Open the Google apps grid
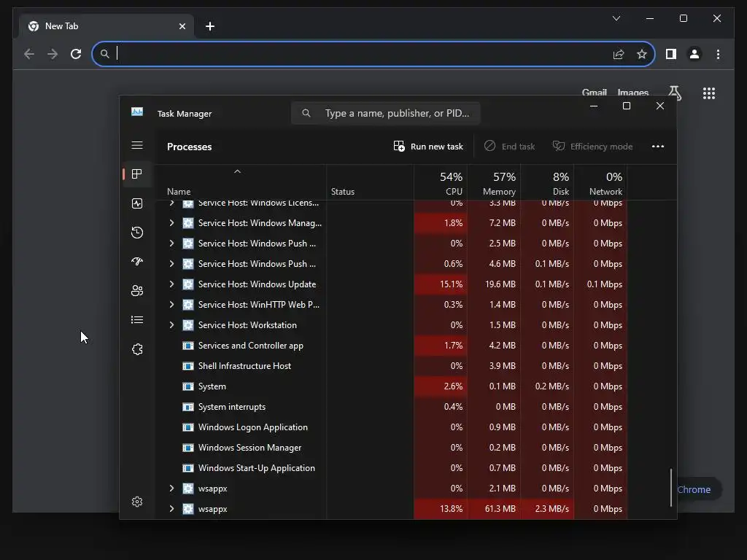Image resolution: width=747 pixels, height=560 pixels. 709,93
